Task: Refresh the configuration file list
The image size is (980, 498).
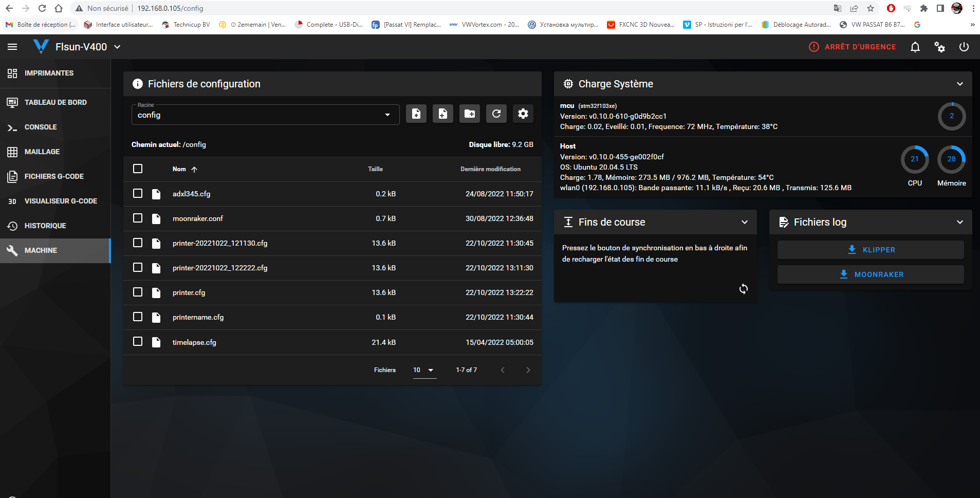Action: [496, 114]
